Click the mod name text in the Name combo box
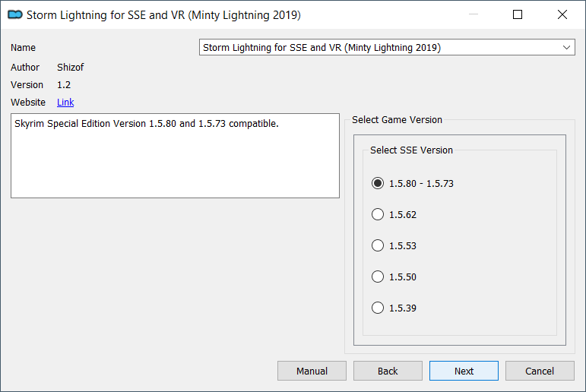 [322, 47]
